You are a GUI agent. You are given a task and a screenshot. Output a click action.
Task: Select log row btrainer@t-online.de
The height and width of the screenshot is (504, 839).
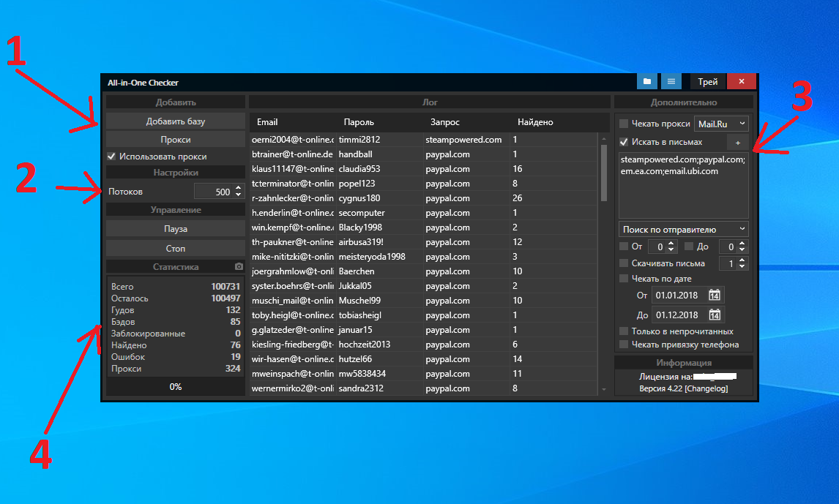(423, 154)
